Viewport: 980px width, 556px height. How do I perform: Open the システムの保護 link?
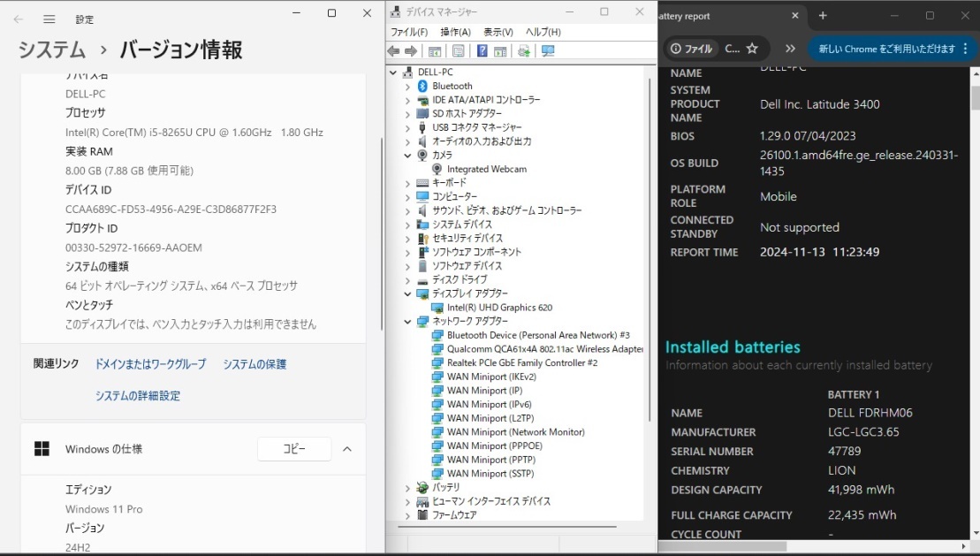pyautogui.click(x=255, y=364)
